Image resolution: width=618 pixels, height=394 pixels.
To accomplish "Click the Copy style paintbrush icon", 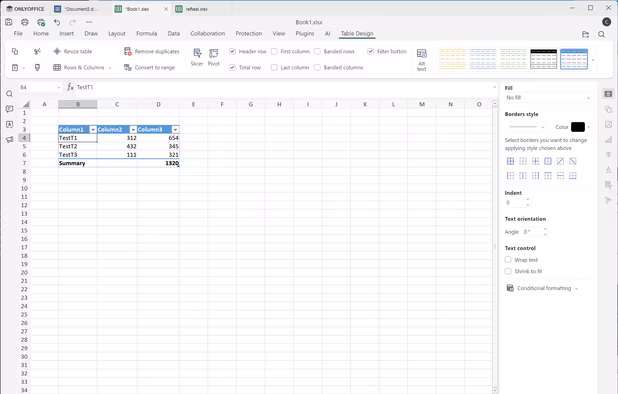I will 37,67.
